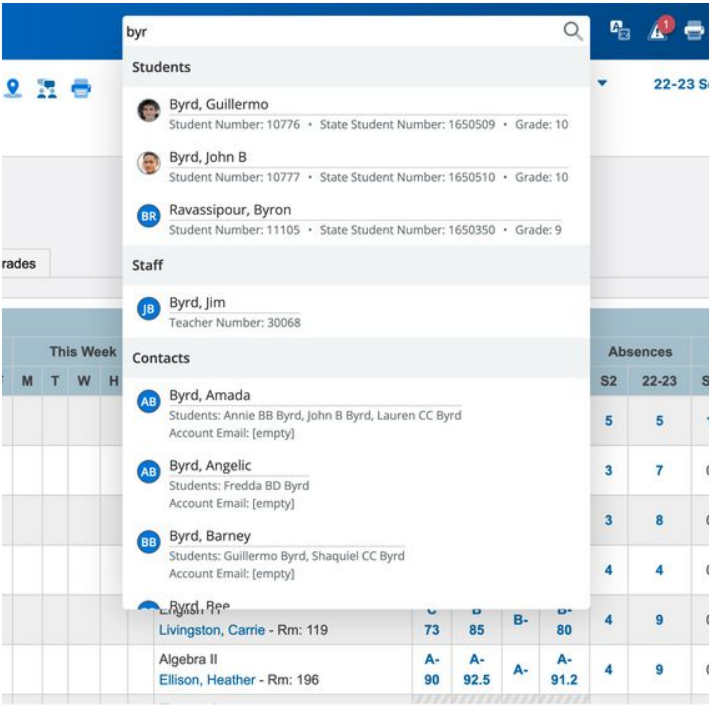Screen dimensions: 714x712
Task: Click the Algebra II grade A- 91.2
Action: coord(563,670)
